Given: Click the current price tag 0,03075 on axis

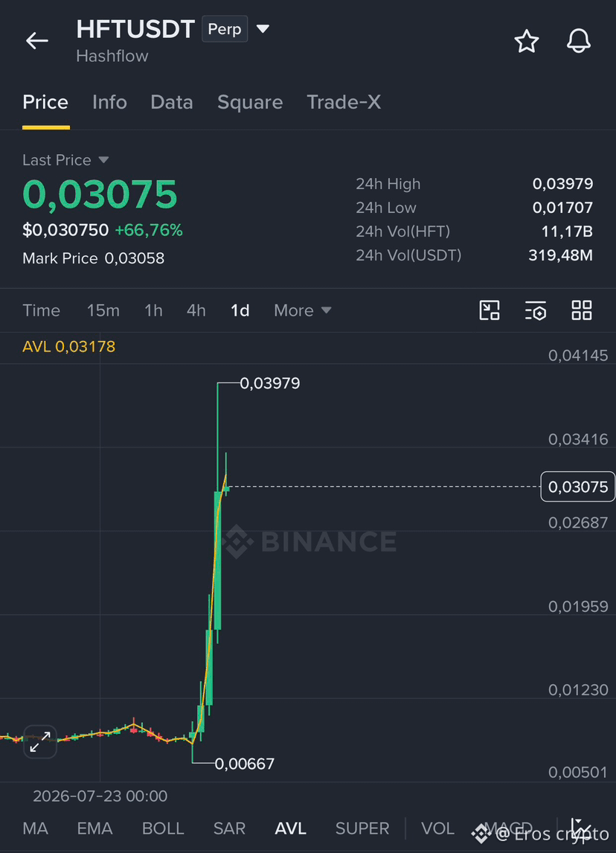Looking at the screenshot, I should tap(577, 486).
